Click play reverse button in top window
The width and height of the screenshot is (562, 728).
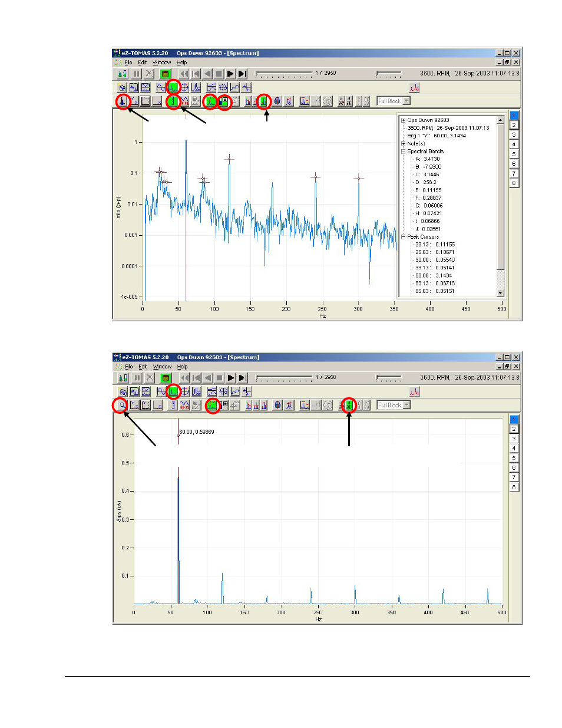(x=208, y=74)
